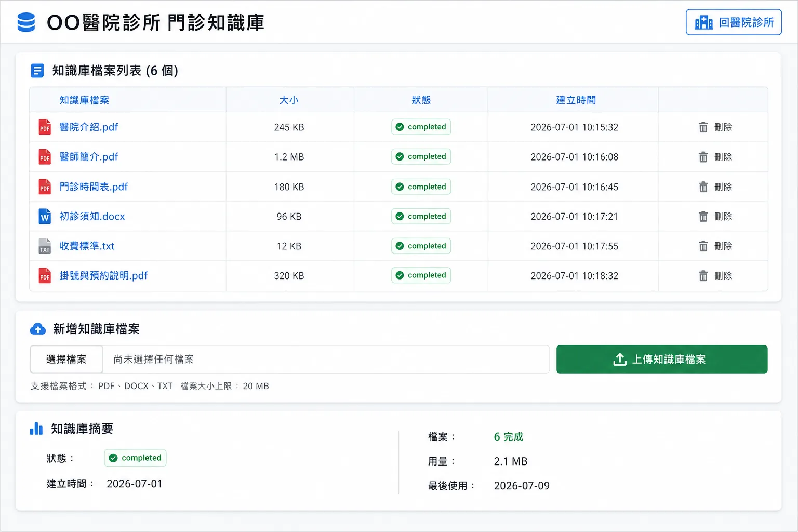
Task: Click trash icon in 門診時間表.pdf row
Action: tap(703, 187)
